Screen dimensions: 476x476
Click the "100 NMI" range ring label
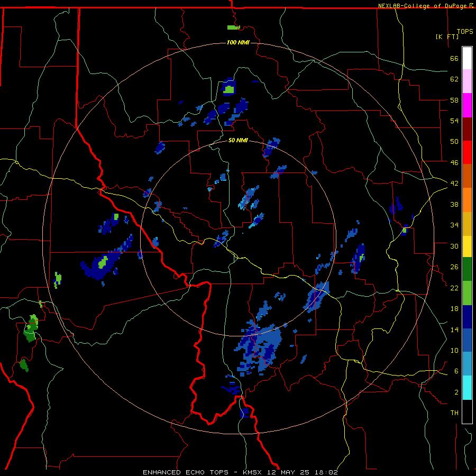[x=238, y=42]
